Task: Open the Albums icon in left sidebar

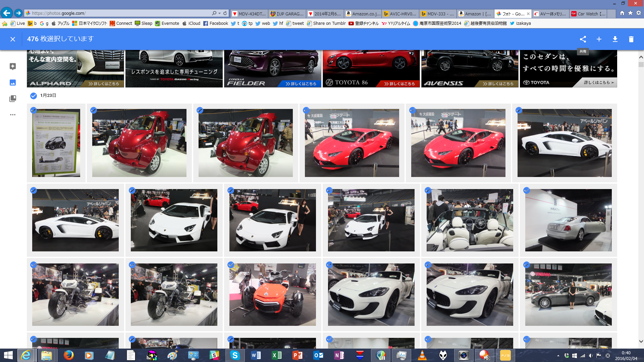Action: [x=13, y=99]
